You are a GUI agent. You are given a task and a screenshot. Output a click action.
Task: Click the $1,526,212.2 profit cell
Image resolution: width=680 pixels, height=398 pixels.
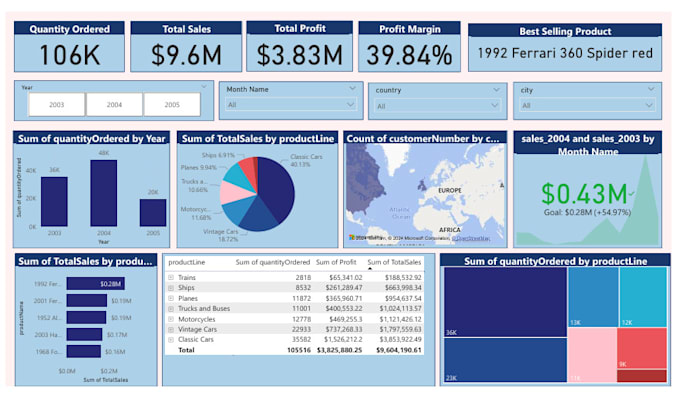click(343, 339)
